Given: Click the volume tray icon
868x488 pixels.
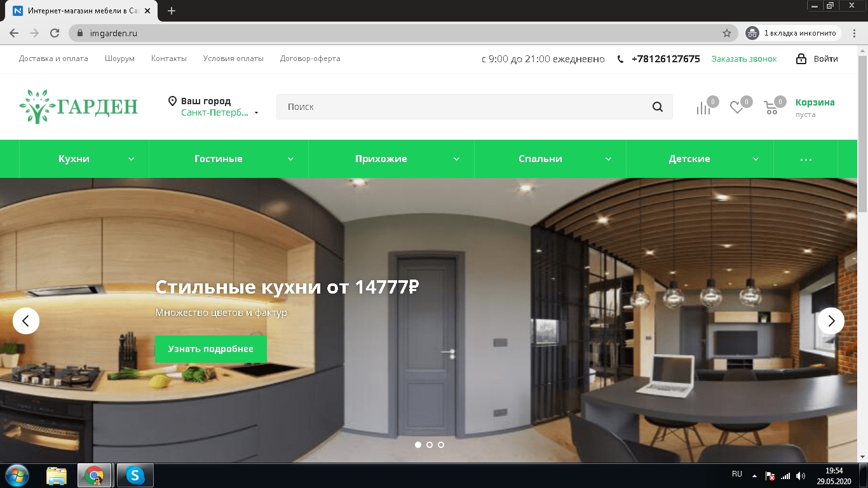Looking at the screenshot, I should pos(801,476).
